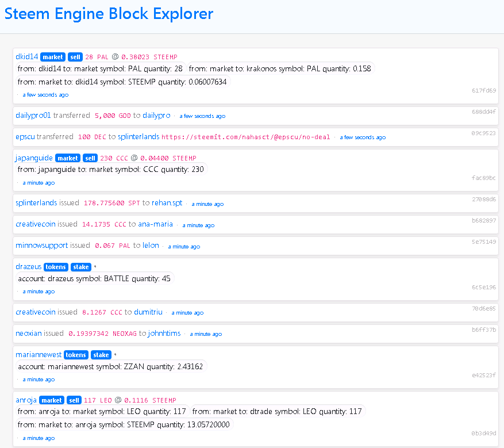
Task: Click the tokens badge in drazeus row
Action: (x=56, y=267)
